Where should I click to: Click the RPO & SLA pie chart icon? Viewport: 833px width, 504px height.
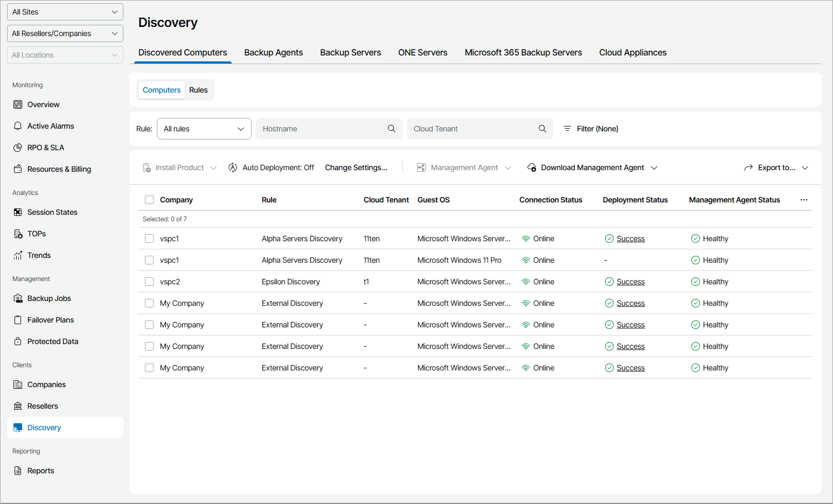[x=18, y=148]
